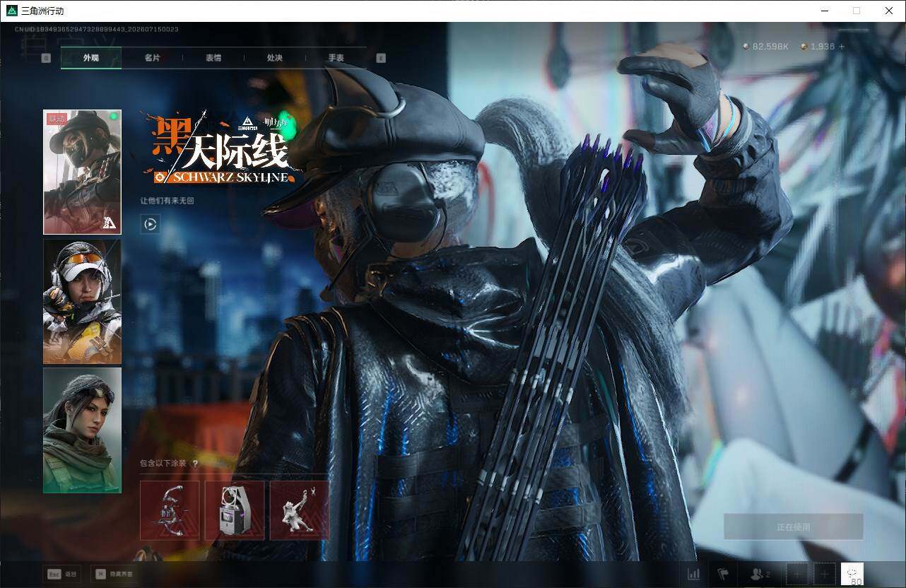The width and height of the screenshot is (906, 588).
Task: Switch to the 外观 tab
Action: [91, 58]
